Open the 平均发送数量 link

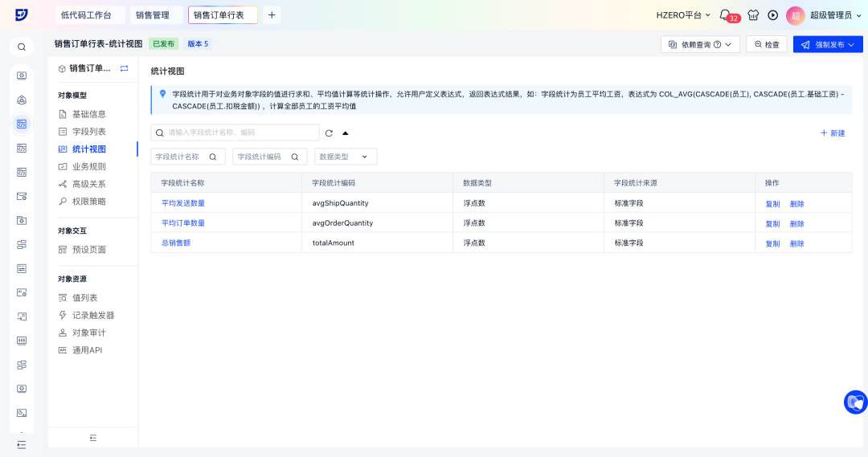tap(183, 203)
